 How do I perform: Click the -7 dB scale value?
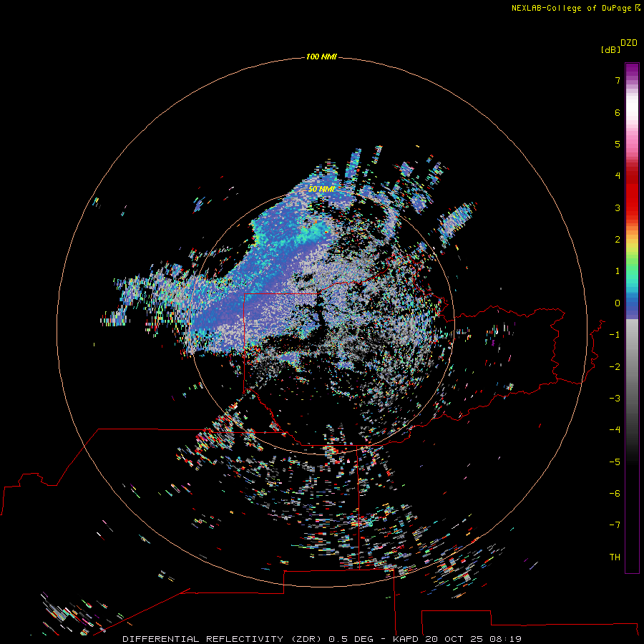click(x=615, y=525)
